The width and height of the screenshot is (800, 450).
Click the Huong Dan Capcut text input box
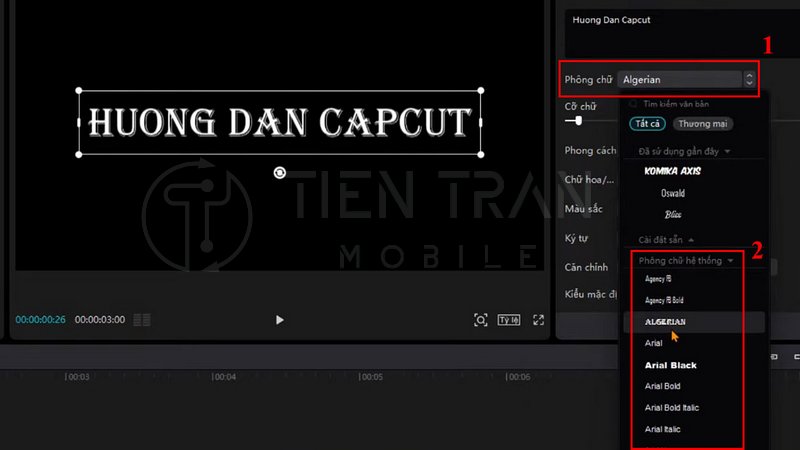pos(682,34)
